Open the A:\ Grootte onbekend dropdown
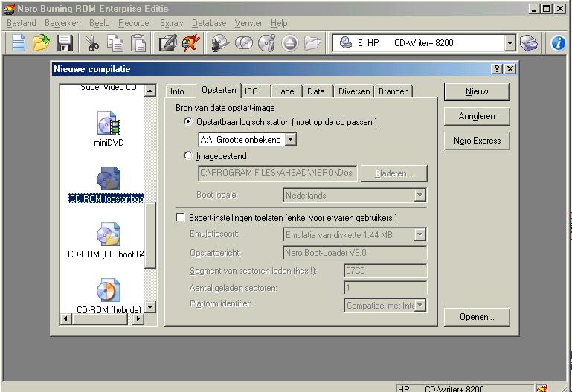The image size is (572, 392). [290, 139]
